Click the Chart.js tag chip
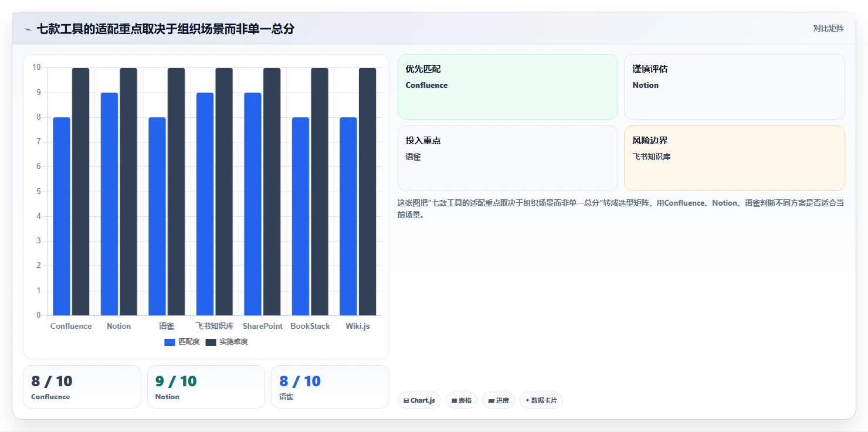The width and height of the screenshot is (868, 432). pyautogui.click(x=419, y=400)
